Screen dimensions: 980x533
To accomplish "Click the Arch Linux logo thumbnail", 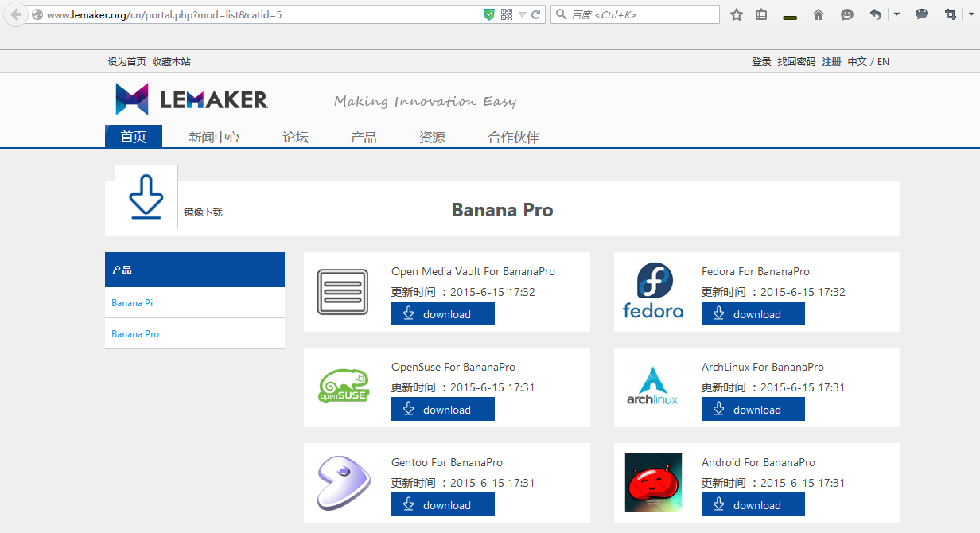I will click(652, 386).
